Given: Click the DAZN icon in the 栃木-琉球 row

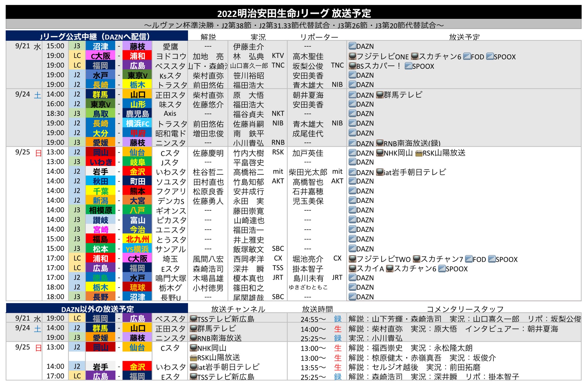Looking at the screenshot, I should pos(352,287).
